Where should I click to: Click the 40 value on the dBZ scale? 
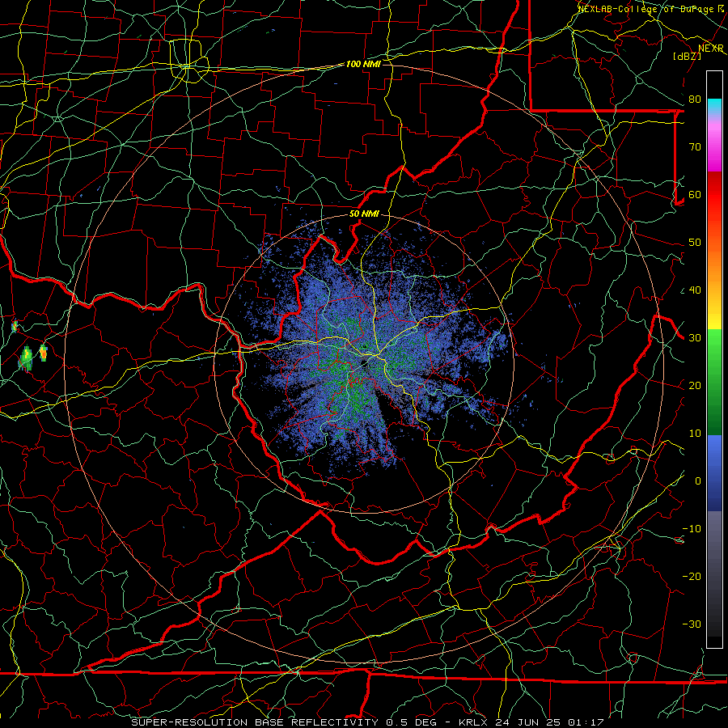tap(695, 290)
